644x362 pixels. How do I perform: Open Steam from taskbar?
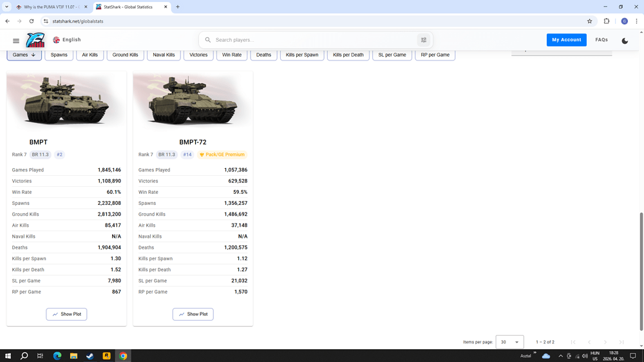point(90,356)
